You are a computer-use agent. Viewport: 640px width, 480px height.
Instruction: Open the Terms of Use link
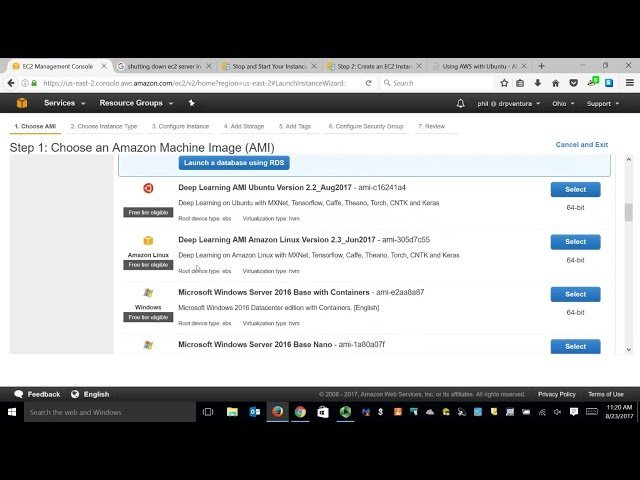pyautogui.click(x=606, y=394)
